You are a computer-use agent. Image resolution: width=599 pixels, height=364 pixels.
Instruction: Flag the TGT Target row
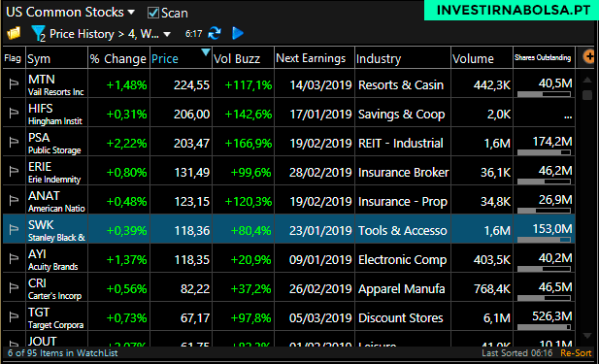(14, 316)
